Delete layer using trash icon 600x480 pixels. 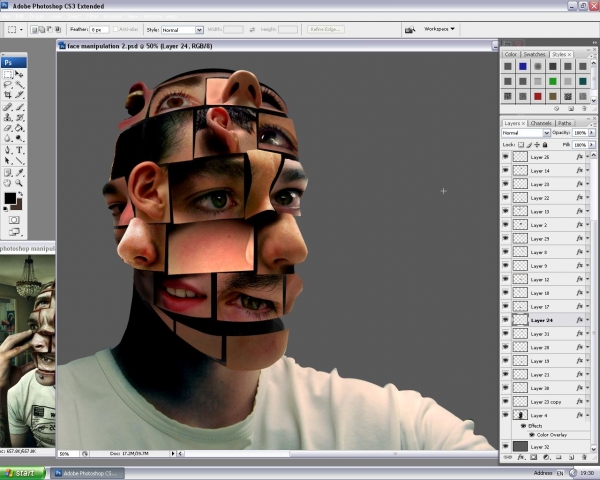click(x=584, y=457)
